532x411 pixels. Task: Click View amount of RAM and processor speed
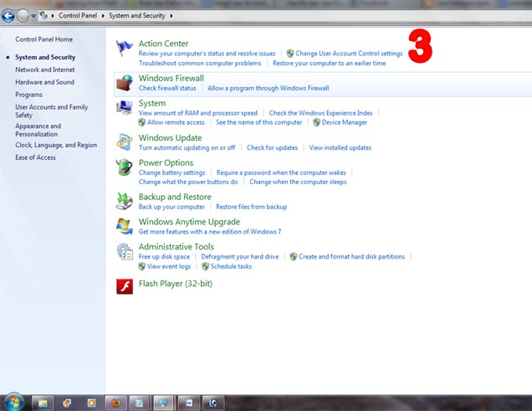click(x=197, y=113)
